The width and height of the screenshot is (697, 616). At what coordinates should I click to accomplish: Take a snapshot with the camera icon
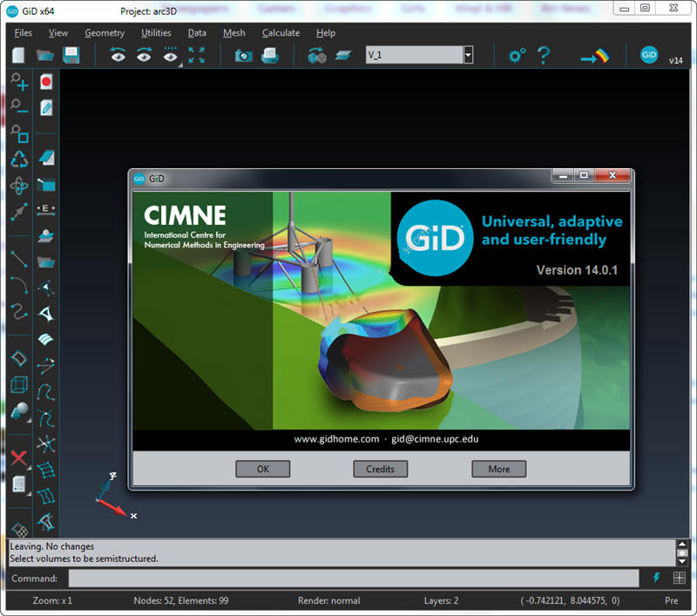(x=244, y=56)
